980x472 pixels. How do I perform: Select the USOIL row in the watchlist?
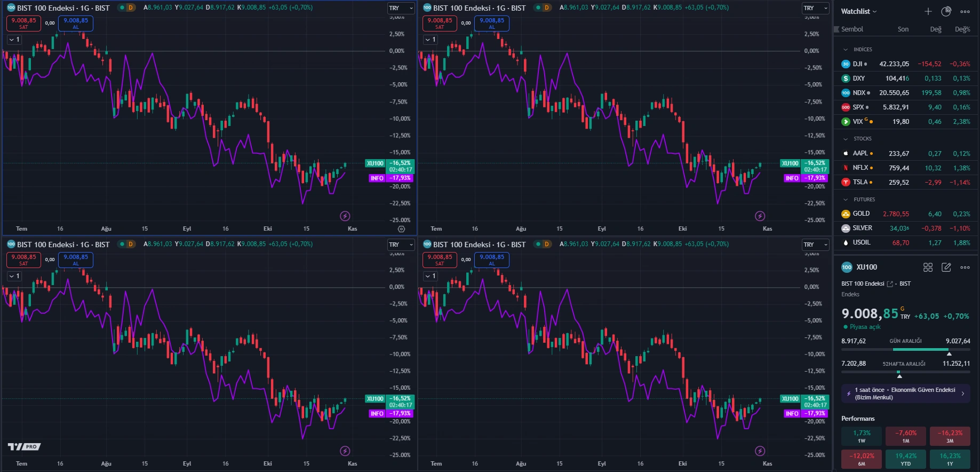pos(906,243)
